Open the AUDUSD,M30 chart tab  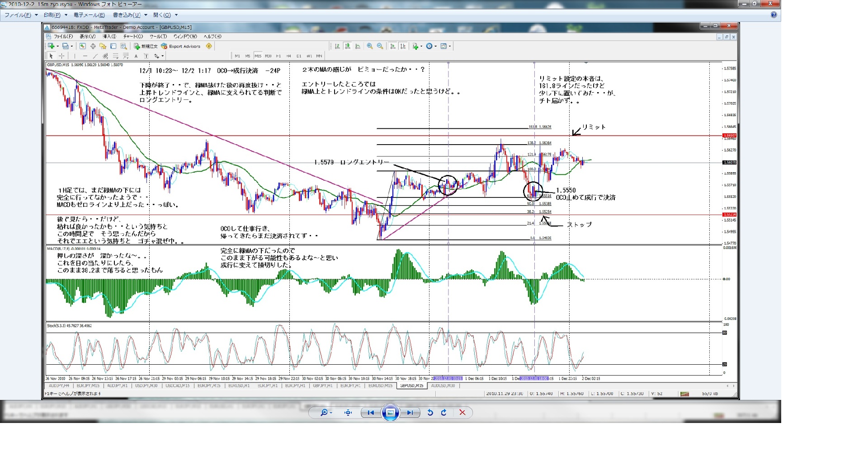tap(443, 386)
